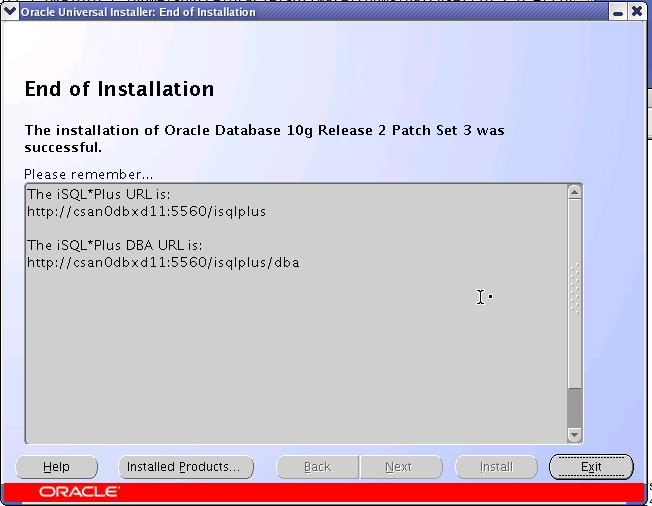Screen dimensions: 652x506
Task: Click the scroll down arrow in notes box
Action: [x=575, y=435]
